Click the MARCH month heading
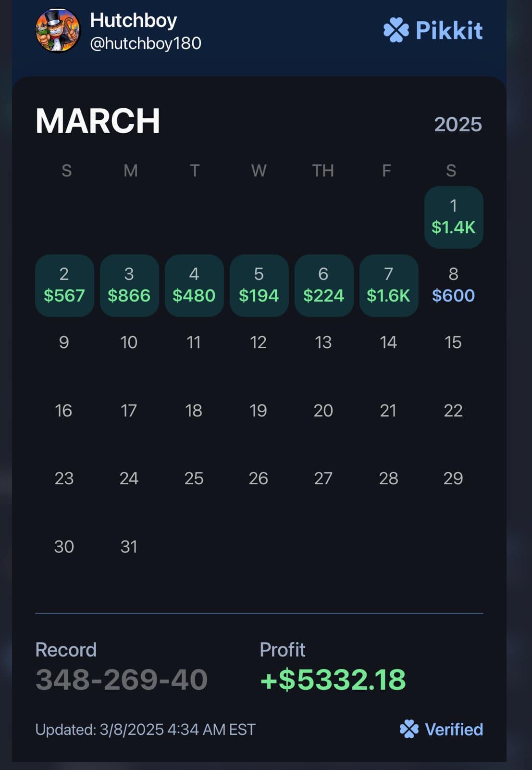Image resolution: width=532 pixels, height=770 pixels. 98,121
